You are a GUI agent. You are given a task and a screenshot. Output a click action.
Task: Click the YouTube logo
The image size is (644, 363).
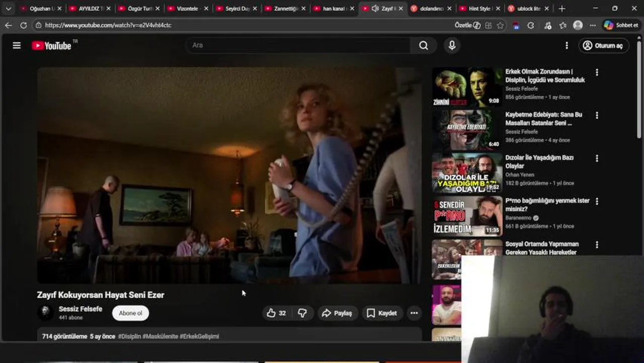coord(51,45)
